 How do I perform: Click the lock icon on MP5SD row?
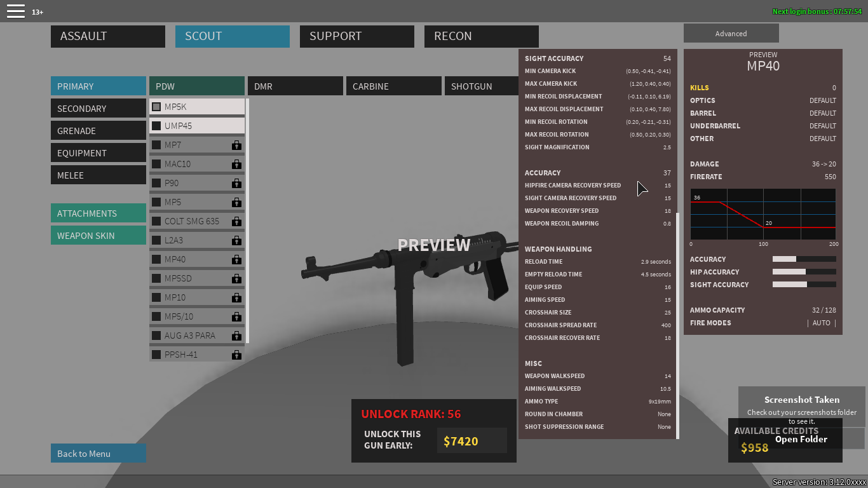(236, 278)
